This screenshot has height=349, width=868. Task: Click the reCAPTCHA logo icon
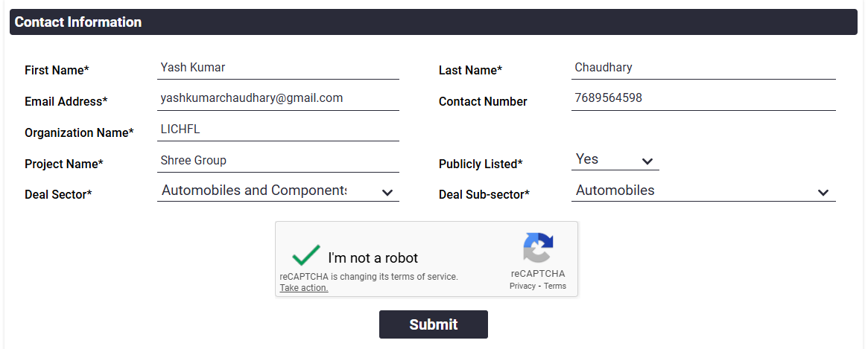538,249
